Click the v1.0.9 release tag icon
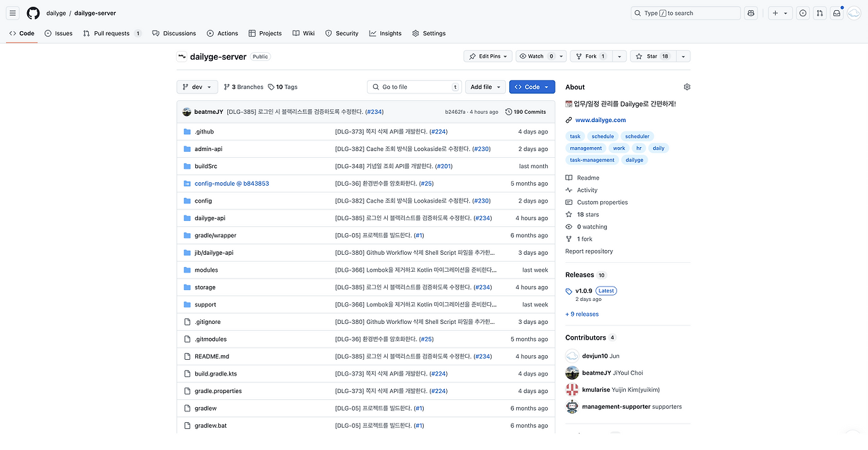868x450 pixels. pyautogui.click(x=569, y=291)
